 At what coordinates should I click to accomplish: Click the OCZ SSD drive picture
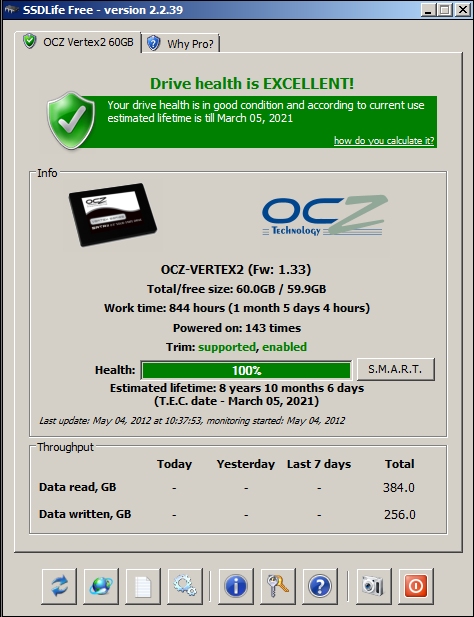point(113,214)
